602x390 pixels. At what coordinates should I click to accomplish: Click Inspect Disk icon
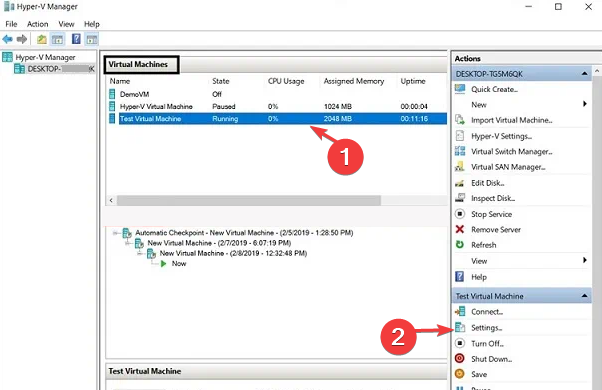[x=460, y=198]
